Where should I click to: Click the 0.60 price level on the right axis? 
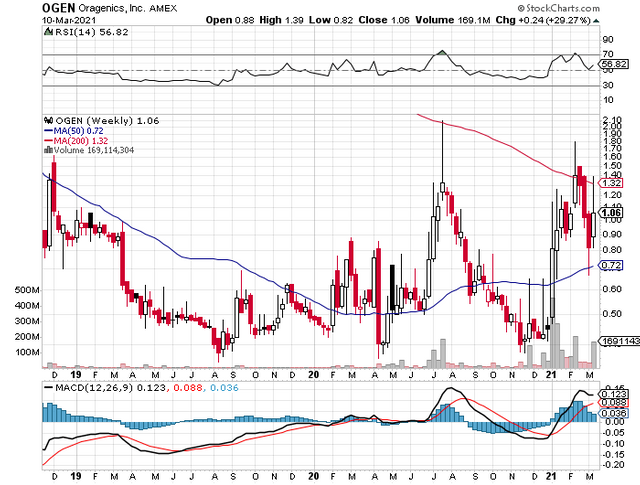[612, 289]
